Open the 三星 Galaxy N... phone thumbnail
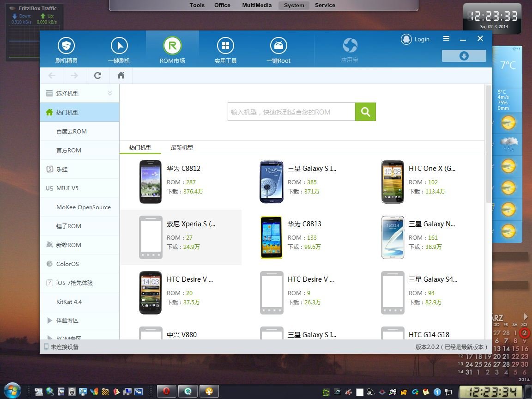532x399 pixels. (393, 237)
